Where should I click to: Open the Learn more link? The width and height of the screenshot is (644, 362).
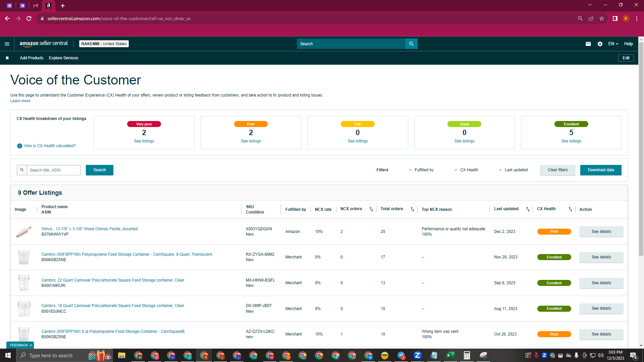pyautogui.click(x=20, y=101)
